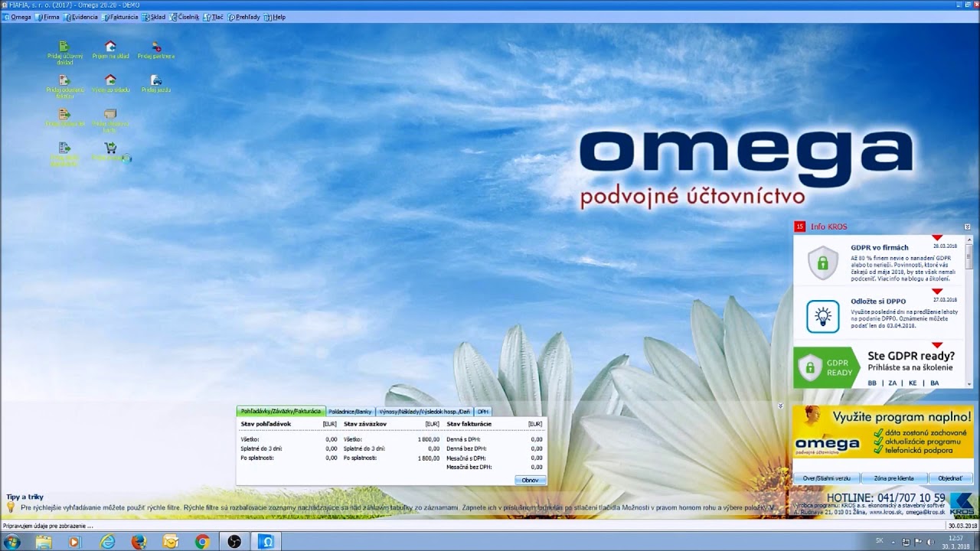Click GDPR READY green banner

[x=826, y=367]
